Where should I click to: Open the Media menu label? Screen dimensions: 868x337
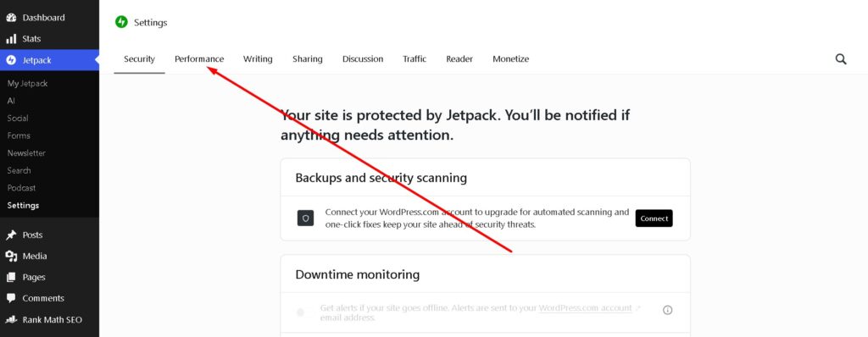(x=35, y=257)
